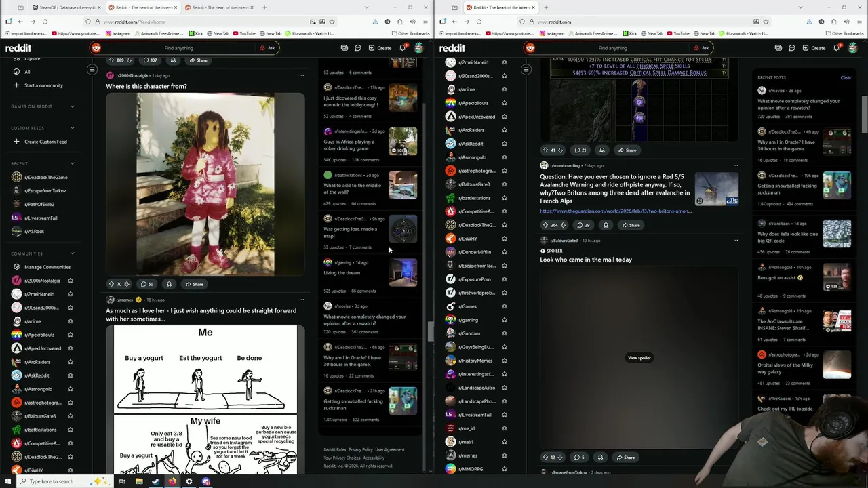
Task: Collapse GAMES ON REDDIT section
Action: pyautogui.click(x=73, y=106)
